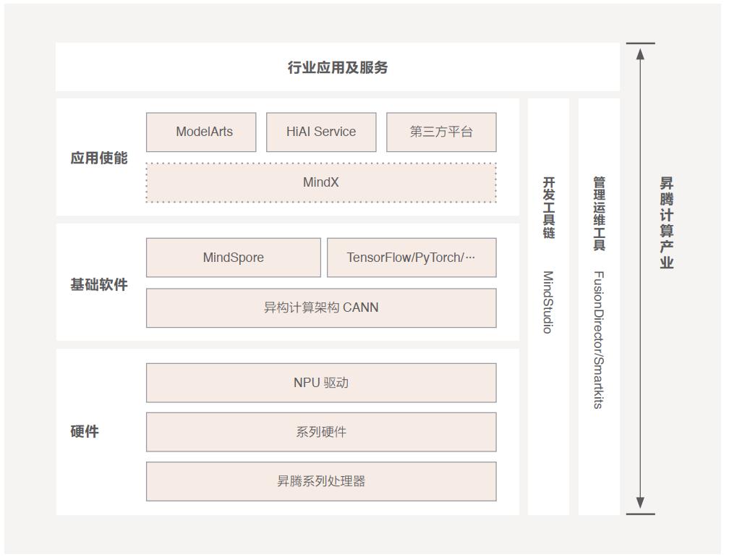Click the MindStudio vertical text
729x560 pixels.
pyautogui.click(x=549, y=302)
